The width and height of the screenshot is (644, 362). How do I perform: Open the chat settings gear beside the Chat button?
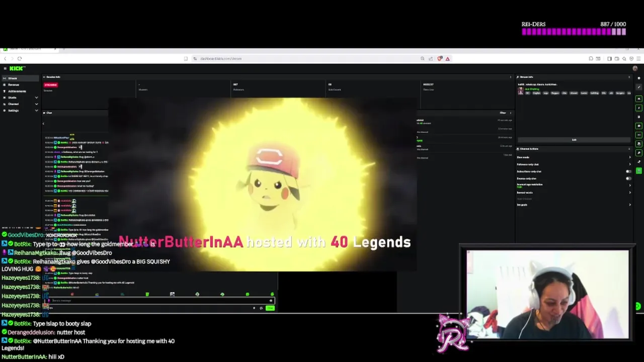tap(261, 308)
